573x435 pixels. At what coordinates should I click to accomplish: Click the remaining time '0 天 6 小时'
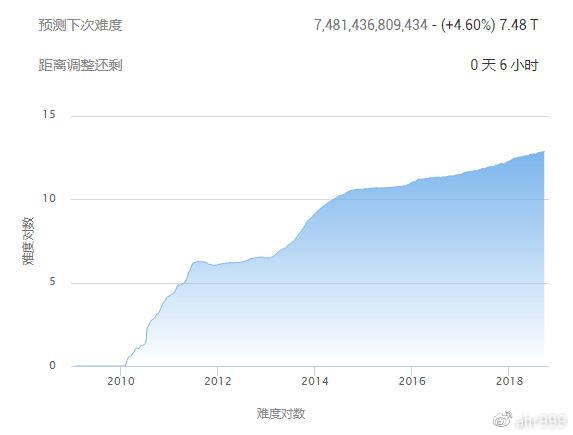(504, 65)
